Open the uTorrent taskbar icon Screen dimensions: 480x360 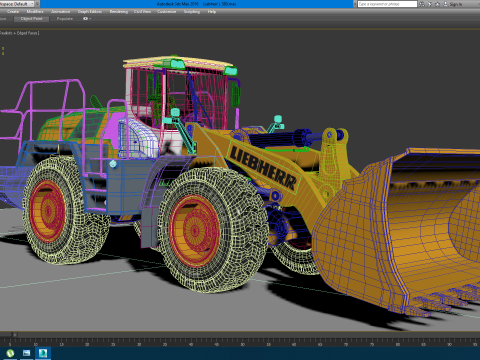[x=10, y=353]
